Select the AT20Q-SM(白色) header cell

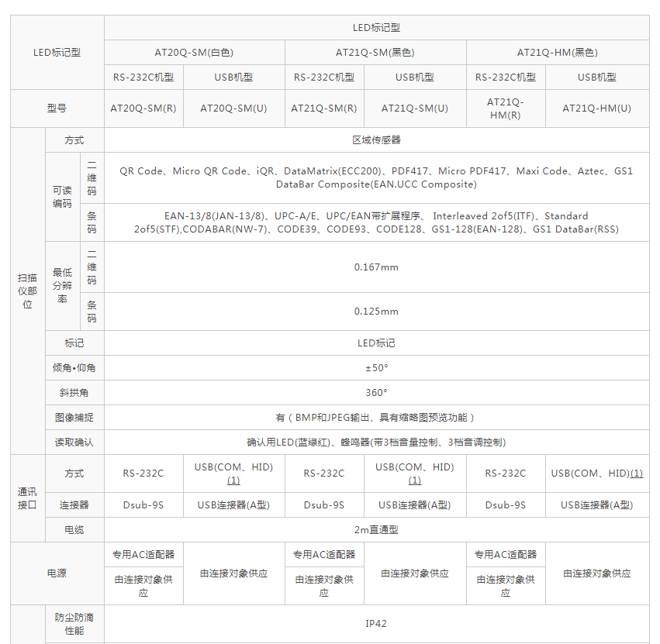[194, 53]
